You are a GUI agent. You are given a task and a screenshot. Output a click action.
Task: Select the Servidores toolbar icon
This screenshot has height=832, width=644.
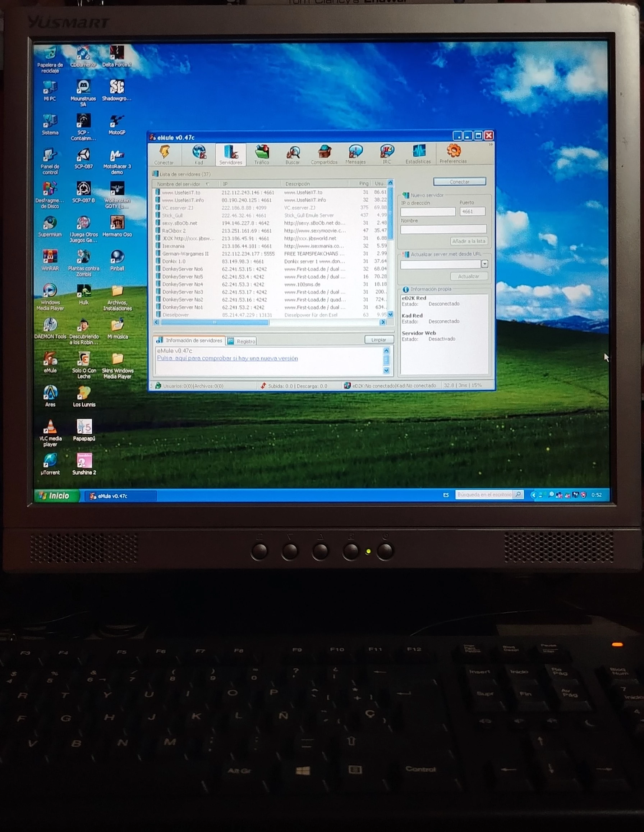pyautogui.click(x=231, y=154)
